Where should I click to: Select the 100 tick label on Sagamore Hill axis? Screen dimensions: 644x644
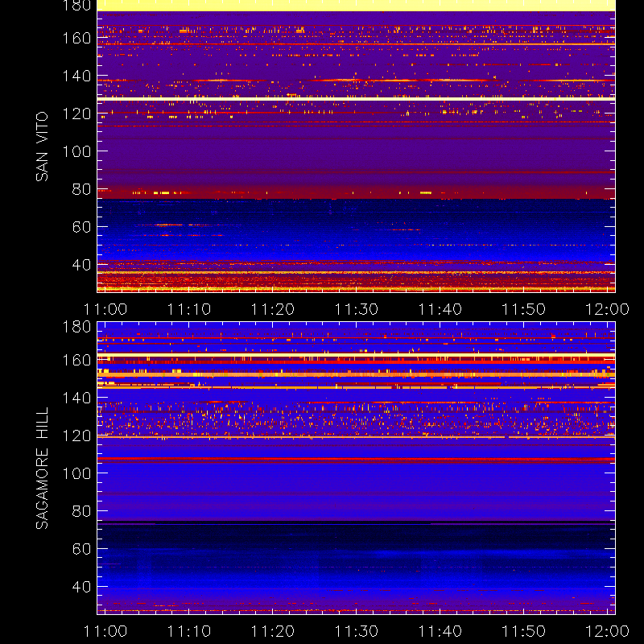click(76, 473)
